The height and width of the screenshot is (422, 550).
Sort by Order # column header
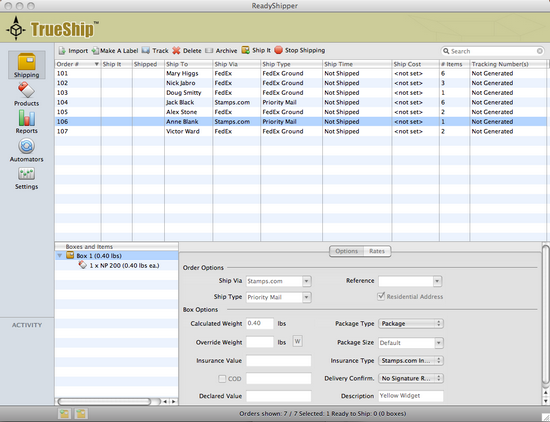(78, 64)
